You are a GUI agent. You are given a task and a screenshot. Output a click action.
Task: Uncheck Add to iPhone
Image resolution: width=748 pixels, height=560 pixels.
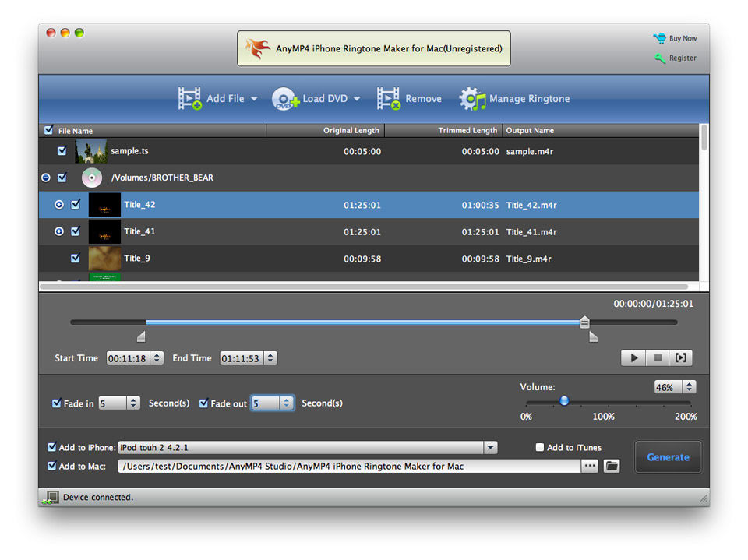51,447
